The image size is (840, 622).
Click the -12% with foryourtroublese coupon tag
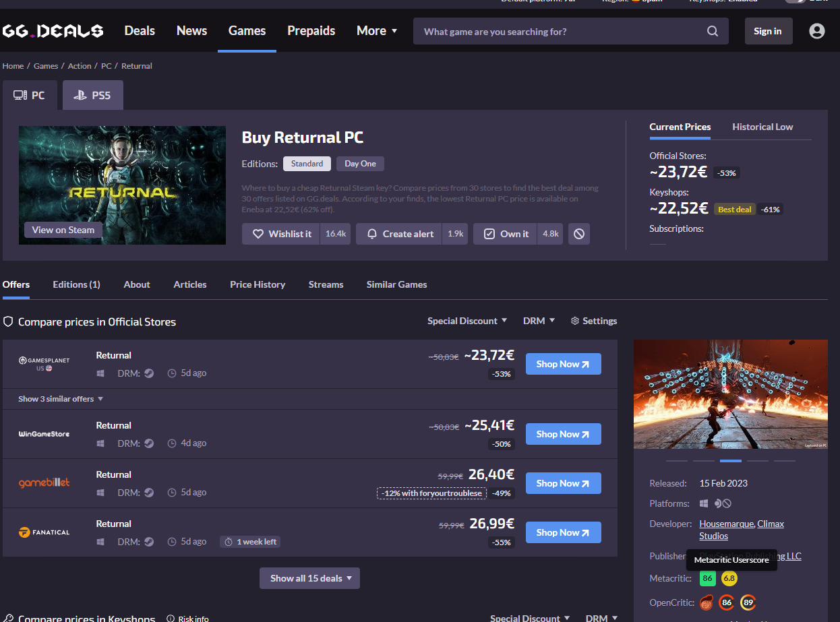[x=431, y=493]
